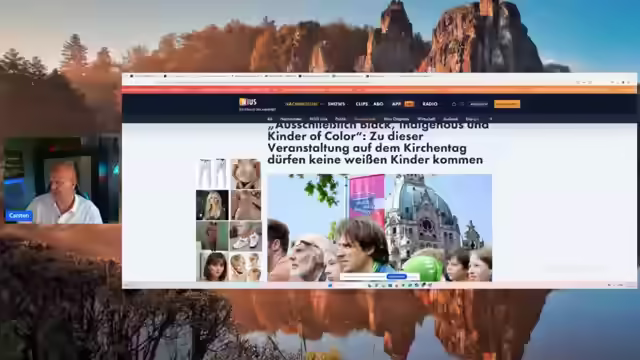Click the home icon in NIUS header
This screenshot has height=360, width=640.
tap(453, 104)
